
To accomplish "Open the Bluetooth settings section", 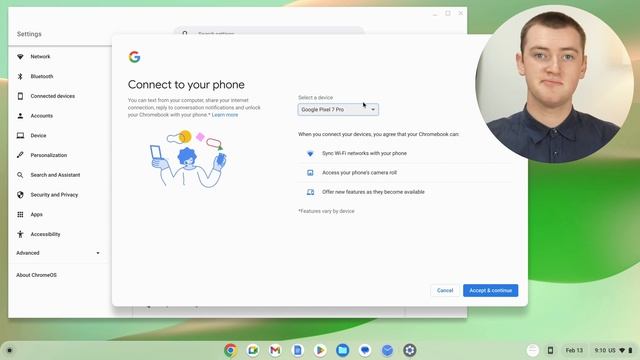I will (x=42, y=76).
